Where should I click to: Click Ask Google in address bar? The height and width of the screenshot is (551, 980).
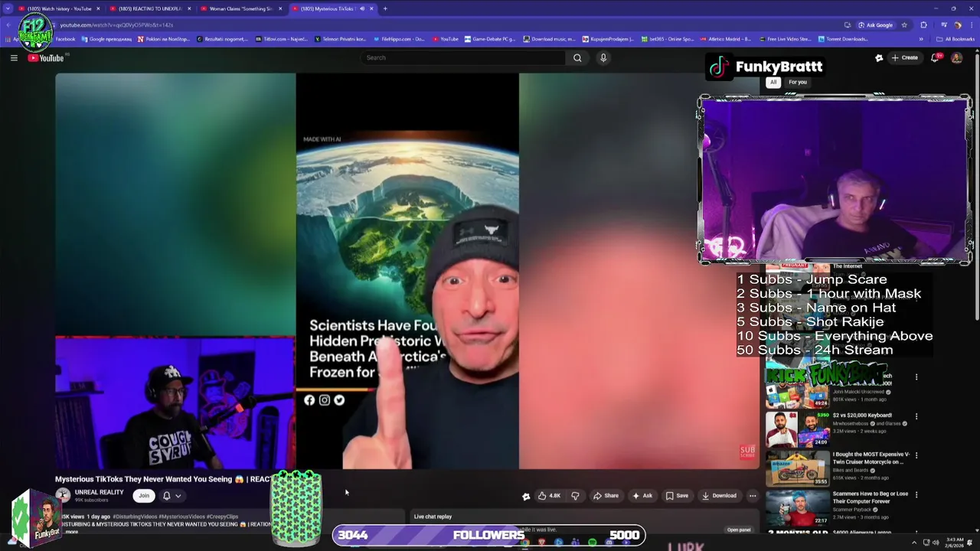pyautogui.click(x=875, y=24)
